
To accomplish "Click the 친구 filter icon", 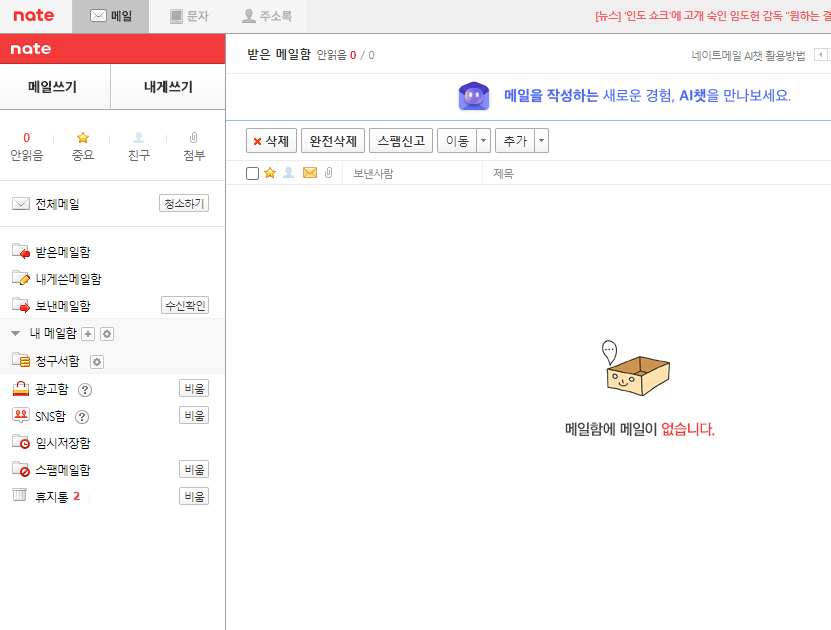I will click(139, 139).
